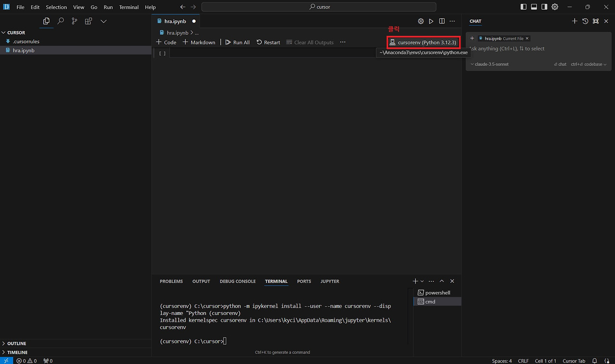Run All notebook cells
Image resolution: width=615 pixels, height=364 pixels.
click(x=237, y=42)
